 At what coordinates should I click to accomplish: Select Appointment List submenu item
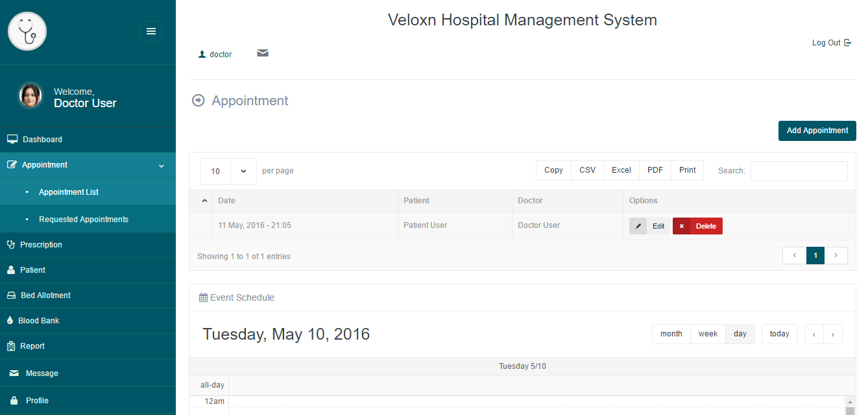69,192
